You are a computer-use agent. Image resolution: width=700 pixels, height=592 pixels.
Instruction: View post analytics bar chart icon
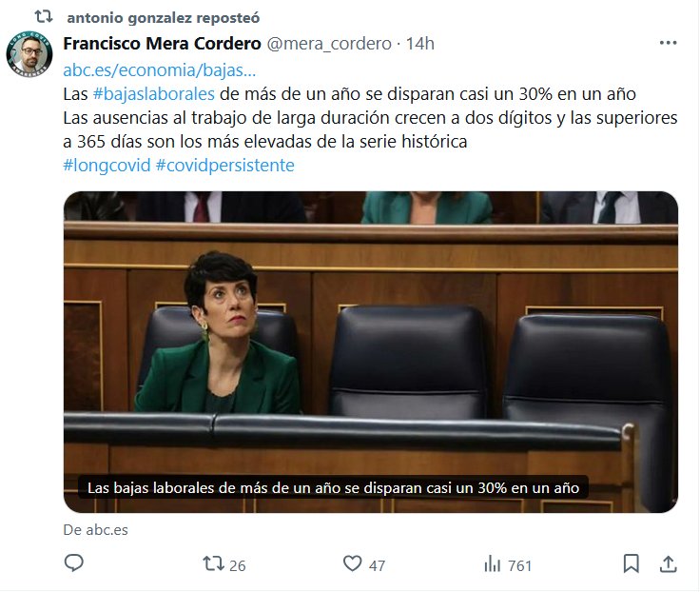coord(493,563)
